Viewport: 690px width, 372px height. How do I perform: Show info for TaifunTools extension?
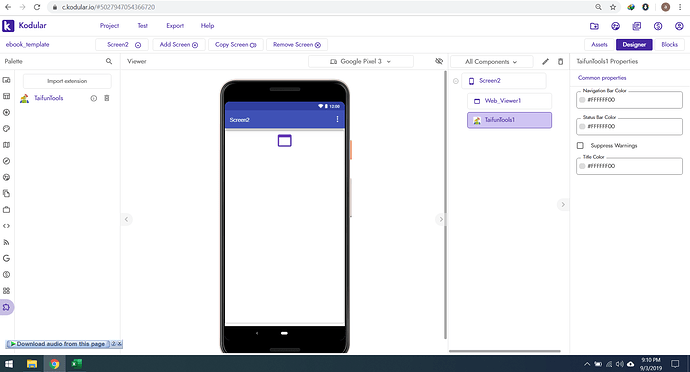[x=94, y=99]
